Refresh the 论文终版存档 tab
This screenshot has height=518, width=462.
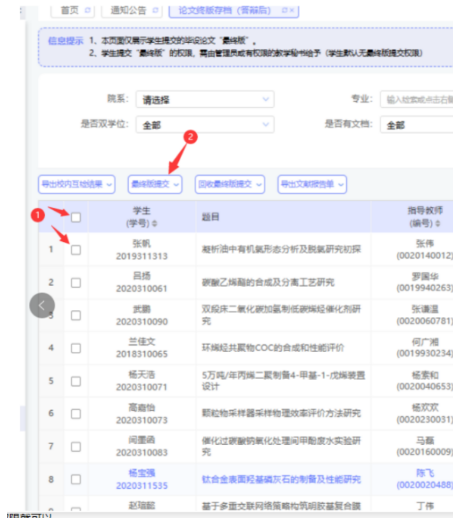[284, 10]
